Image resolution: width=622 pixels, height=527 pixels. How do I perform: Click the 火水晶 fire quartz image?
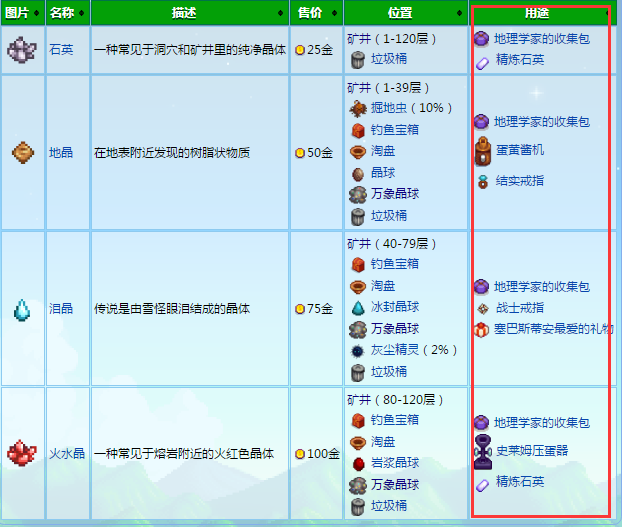pyautogui.click(x=22, y=453)
